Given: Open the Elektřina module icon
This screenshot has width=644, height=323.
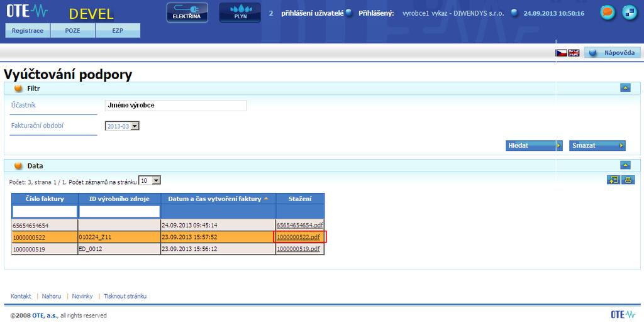Looking at the screenshot, I should (x=187, y=13).
